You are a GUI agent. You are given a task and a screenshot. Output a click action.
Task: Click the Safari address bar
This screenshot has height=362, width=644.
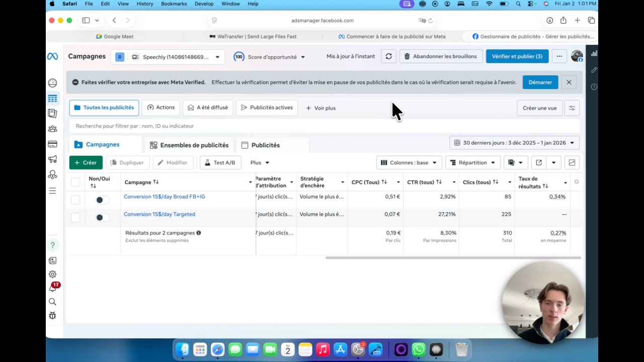pyautogui.click(x=323, y=21)
